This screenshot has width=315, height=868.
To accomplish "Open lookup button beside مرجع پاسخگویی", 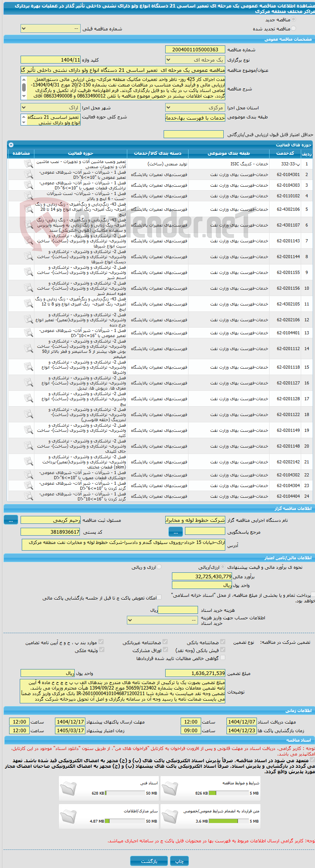I will (175, 532).
